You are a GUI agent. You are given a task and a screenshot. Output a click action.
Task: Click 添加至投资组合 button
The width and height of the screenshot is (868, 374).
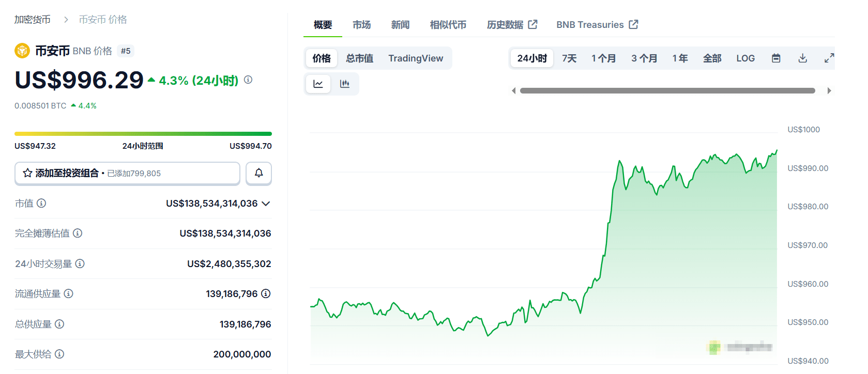click(x=127, y=173)
